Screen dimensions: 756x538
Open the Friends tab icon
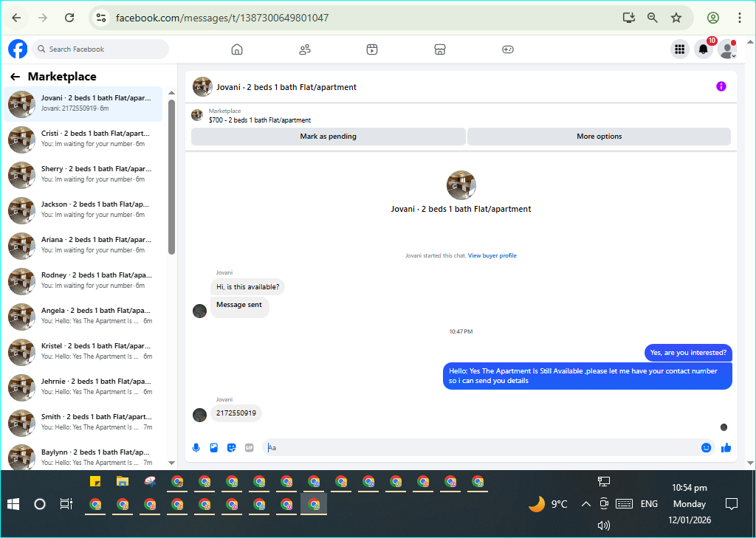(x=305, y=49)
